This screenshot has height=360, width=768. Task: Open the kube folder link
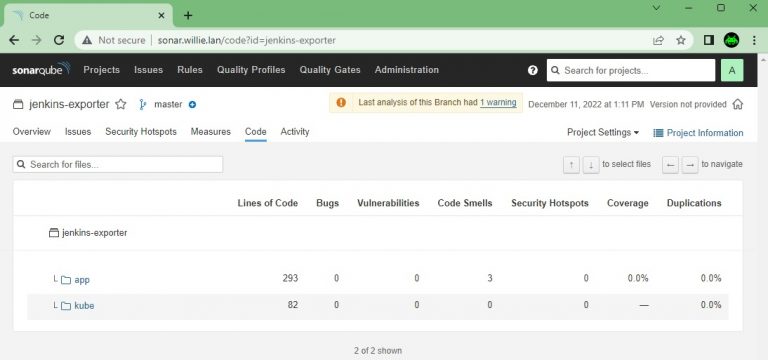click(84, 306)
